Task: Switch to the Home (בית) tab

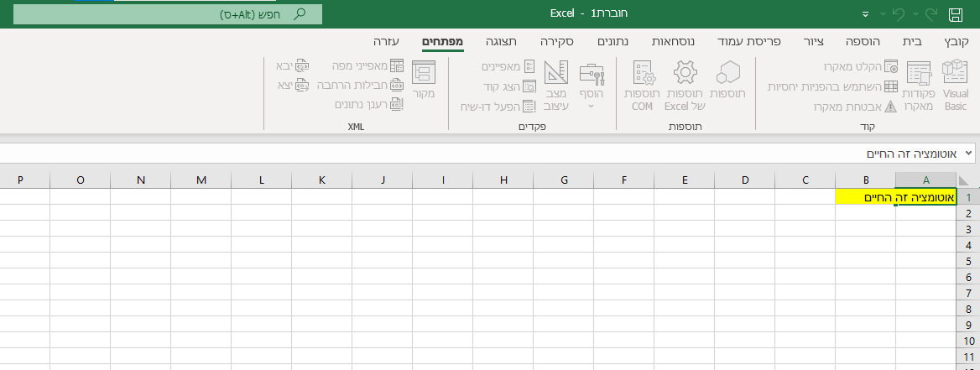Action: [913, 41]
